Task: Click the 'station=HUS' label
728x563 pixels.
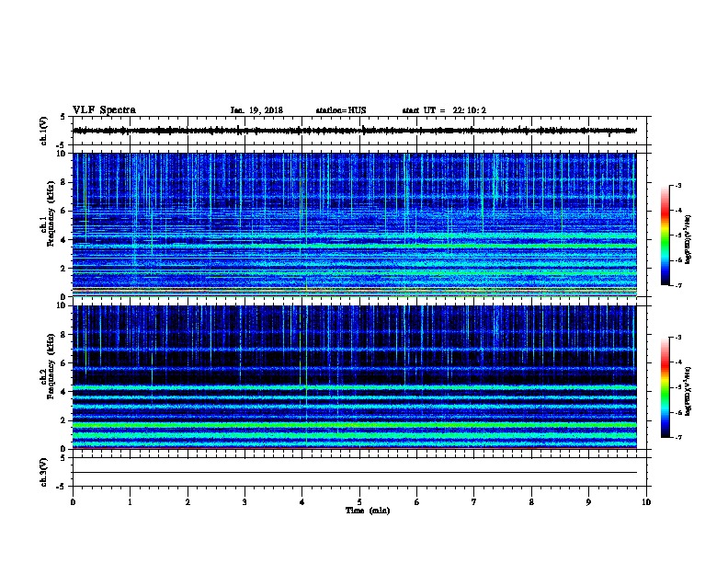Action: click(341, 110)
